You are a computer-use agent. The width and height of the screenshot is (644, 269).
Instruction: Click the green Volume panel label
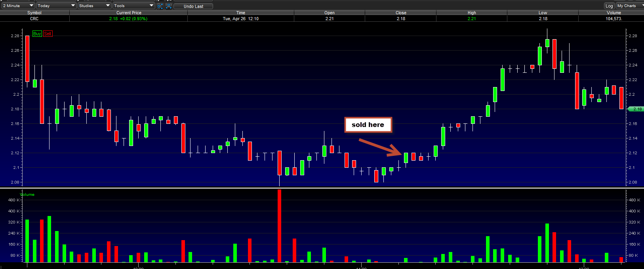coord(27,194)
